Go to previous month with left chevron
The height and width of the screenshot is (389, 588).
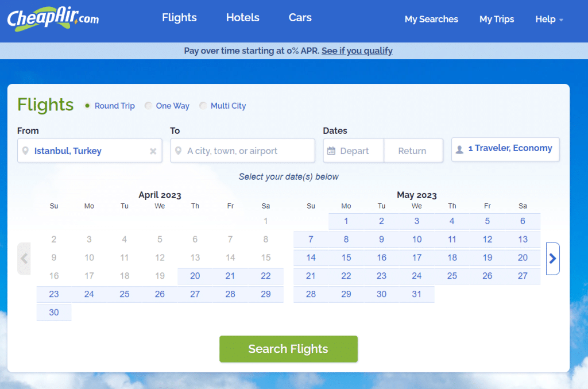[x=24, y=259]
